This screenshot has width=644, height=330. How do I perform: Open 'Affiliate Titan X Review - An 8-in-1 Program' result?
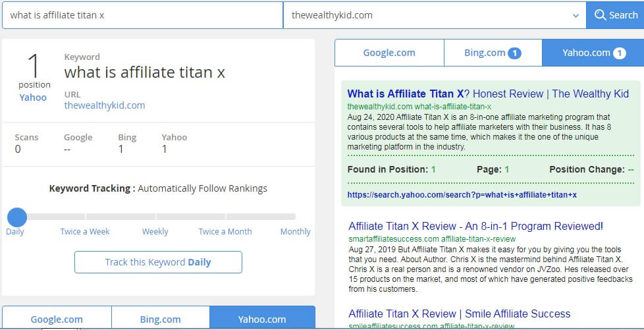(x=475, y=226)
